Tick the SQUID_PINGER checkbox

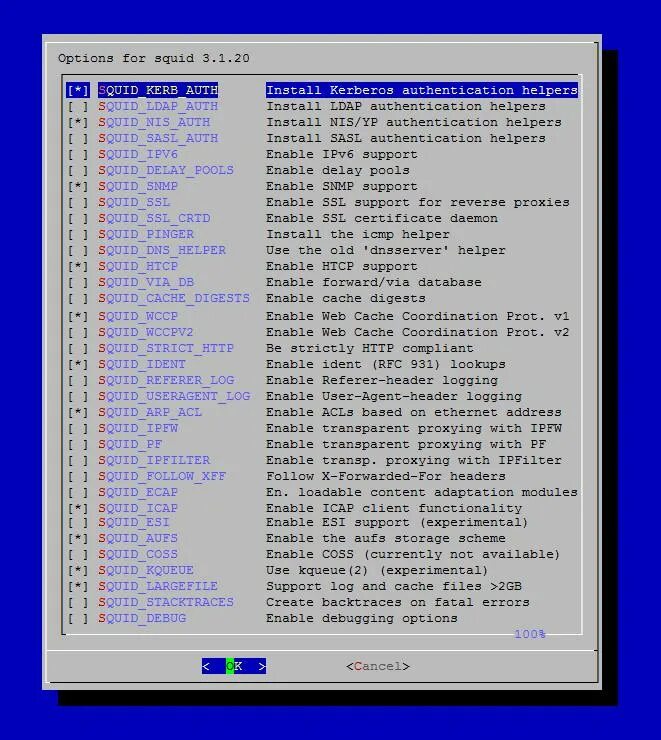coord(78,235)
